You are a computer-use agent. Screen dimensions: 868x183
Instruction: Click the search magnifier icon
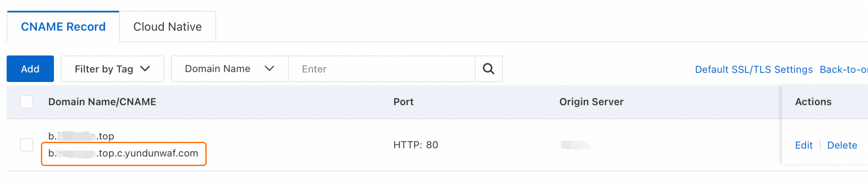pyautogui.click(x=489, y=69)
